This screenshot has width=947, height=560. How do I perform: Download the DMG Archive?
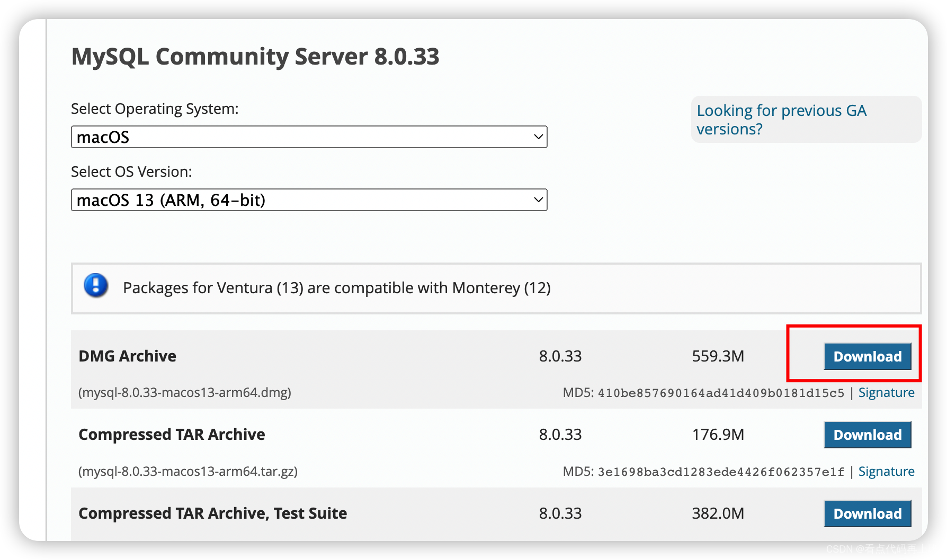(867, 356)
